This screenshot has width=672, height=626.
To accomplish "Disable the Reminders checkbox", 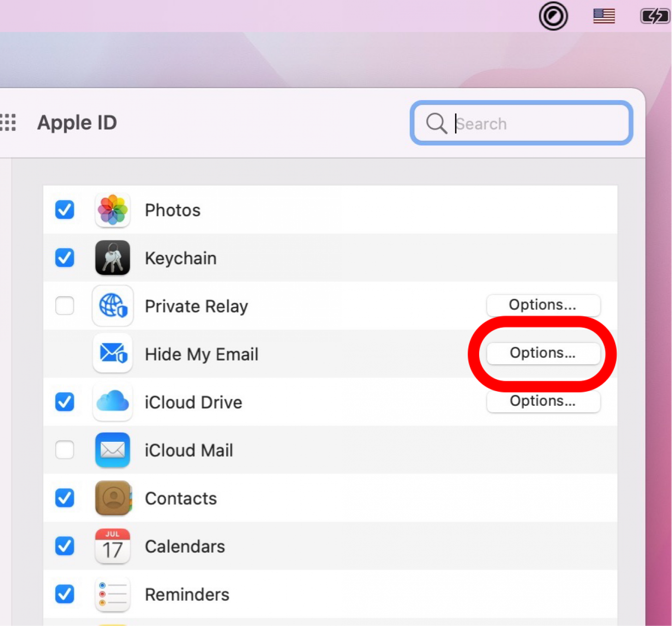I will [x=65, y=594].
